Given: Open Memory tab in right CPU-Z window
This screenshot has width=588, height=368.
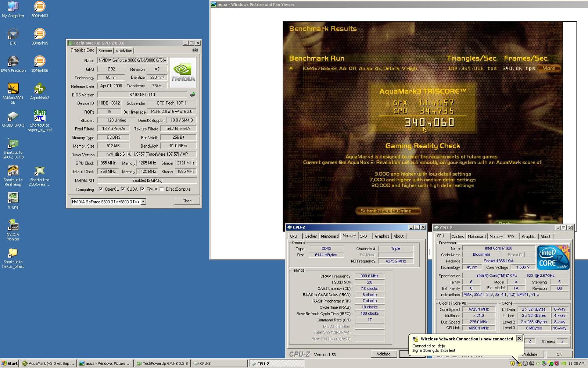Looking at the screenshot, I should click(496, 237).
